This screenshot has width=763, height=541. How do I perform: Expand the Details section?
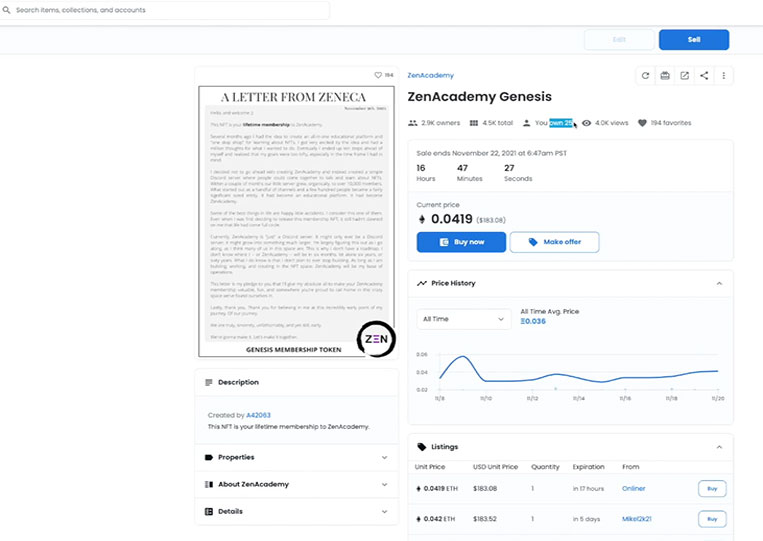tap(384, 512)
